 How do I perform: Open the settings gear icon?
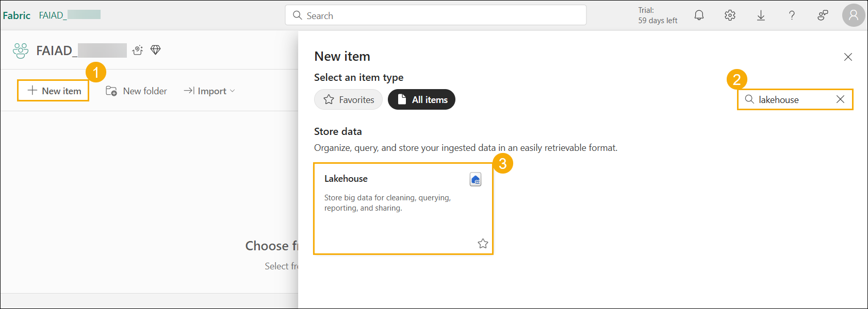(x=730, y=15)
